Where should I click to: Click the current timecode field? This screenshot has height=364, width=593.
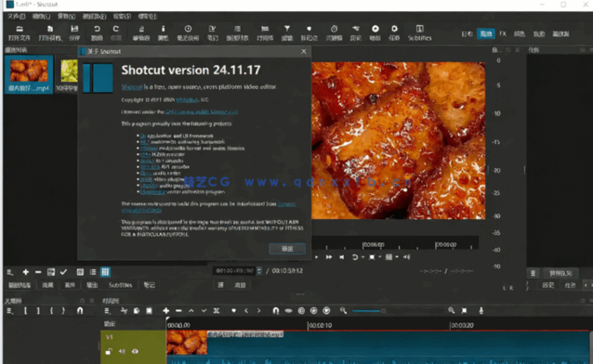tap(234, 270)
